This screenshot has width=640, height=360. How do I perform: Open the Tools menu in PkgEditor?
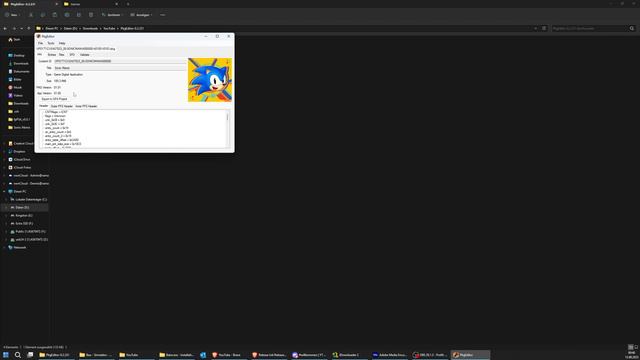coord(51,43)
